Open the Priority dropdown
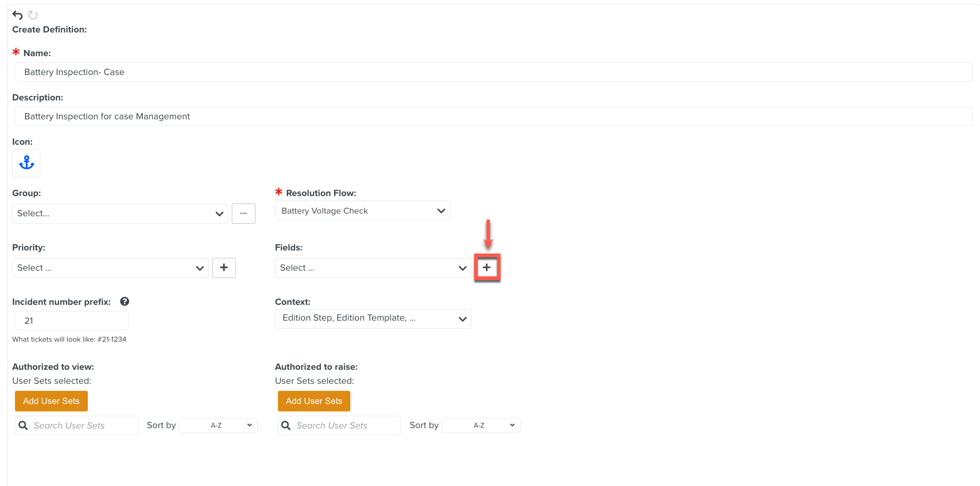980x486 pixels. point(110,268)
